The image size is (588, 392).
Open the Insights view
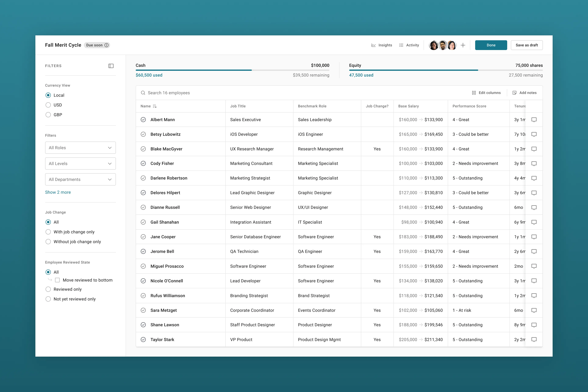[382, 45]
